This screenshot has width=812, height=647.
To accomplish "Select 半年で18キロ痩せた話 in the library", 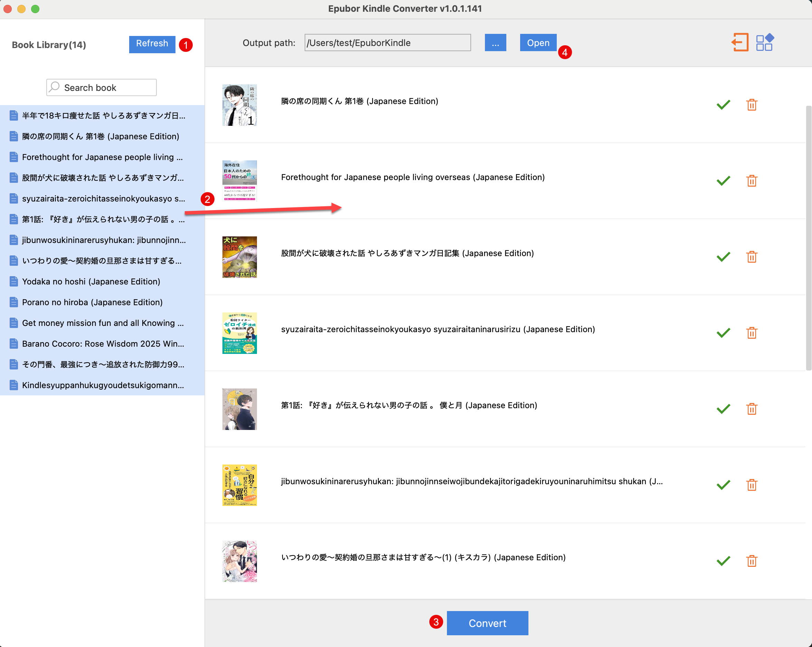I will click(x=102, y=115).
